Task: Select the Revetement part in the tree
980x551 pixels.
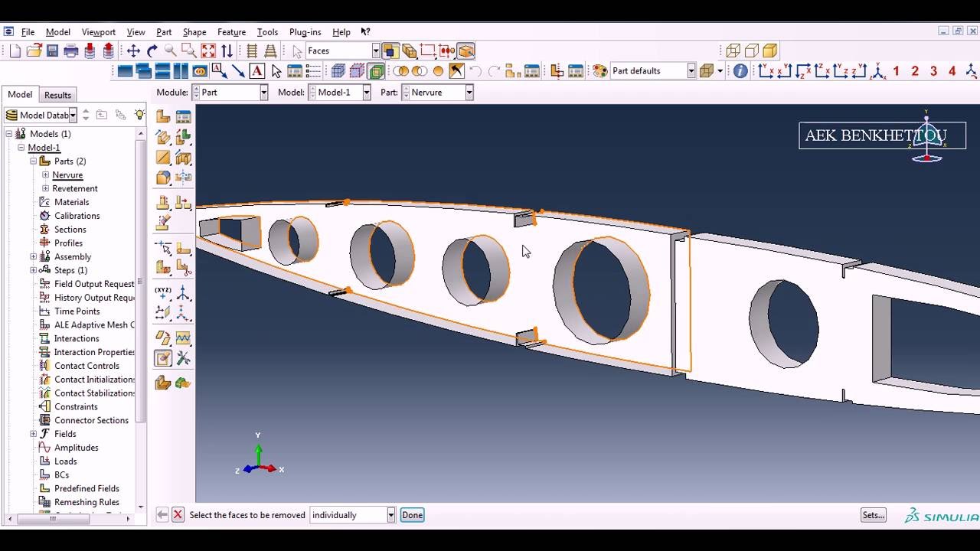Action: click(x=74, y=188)
